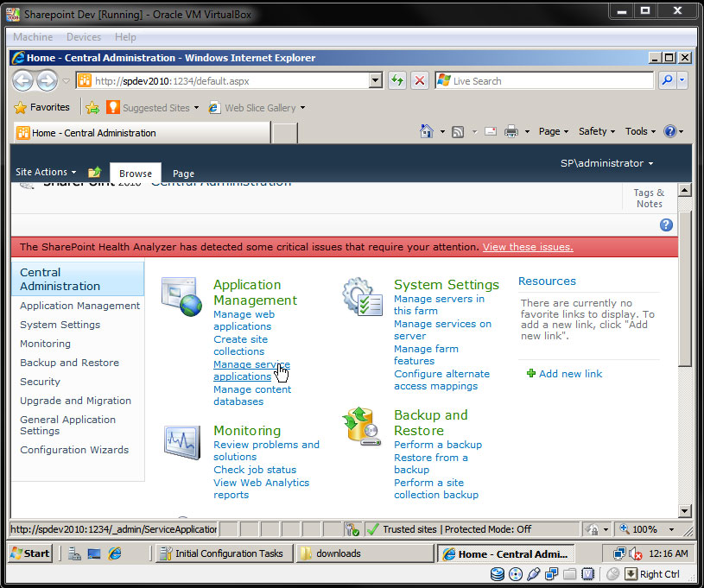This screenshot has height=588, width=704.
Task: Select Configuration Wizards in left navigation
Action: coord(74,450)
